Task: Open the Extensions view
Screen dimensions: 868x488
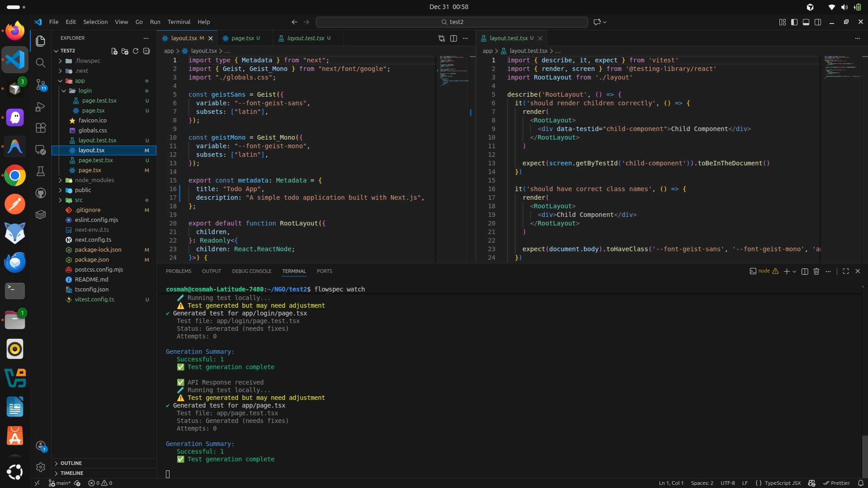Action: [x=41, y=128]
